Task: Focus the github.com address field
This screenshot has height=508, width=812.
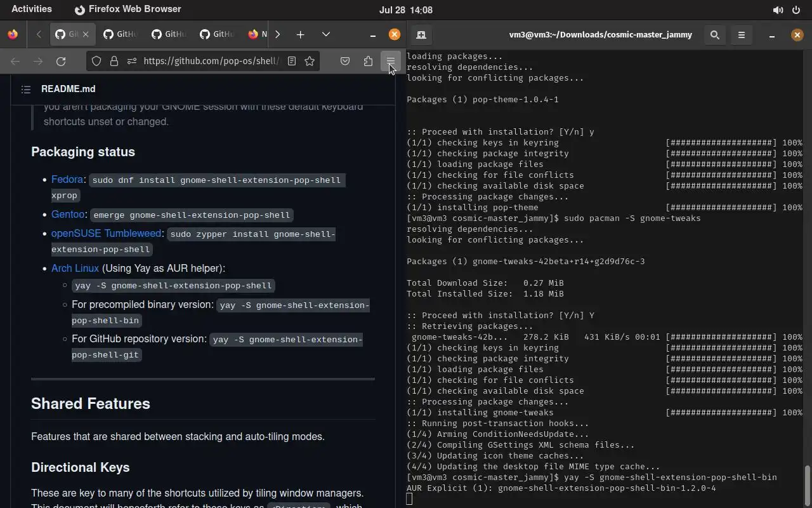Action: click(211, 61)
